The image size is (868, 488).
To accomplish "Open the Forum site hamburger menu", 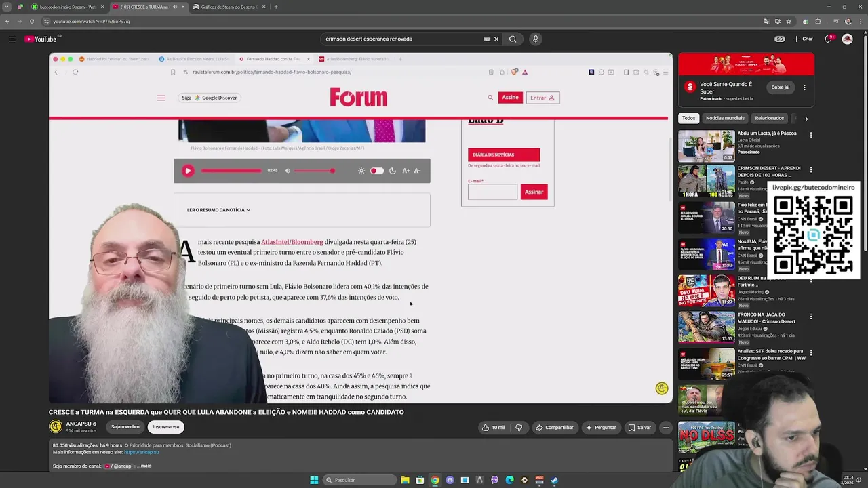I will [x=161, y=98].
